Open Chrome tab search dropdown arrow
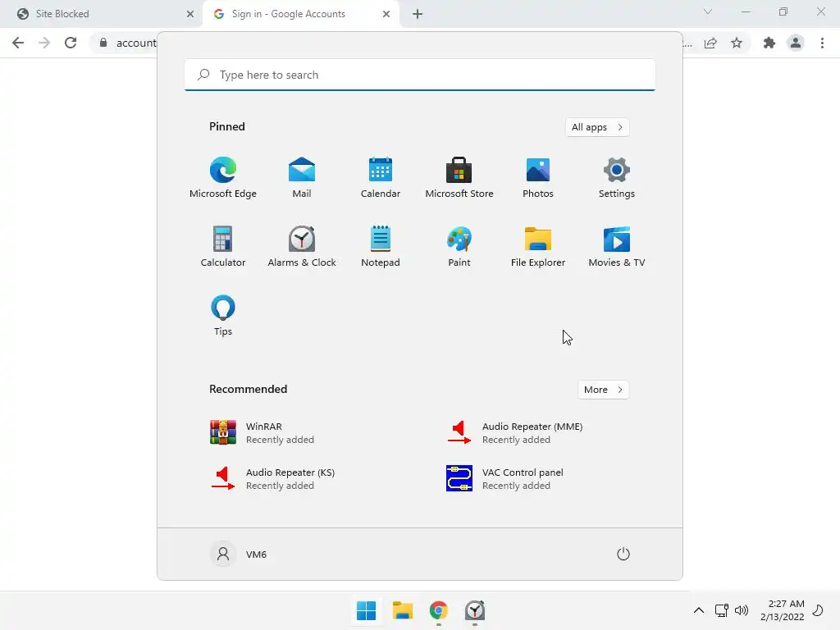This screenshot has height=630, width=840. [708, 11]
